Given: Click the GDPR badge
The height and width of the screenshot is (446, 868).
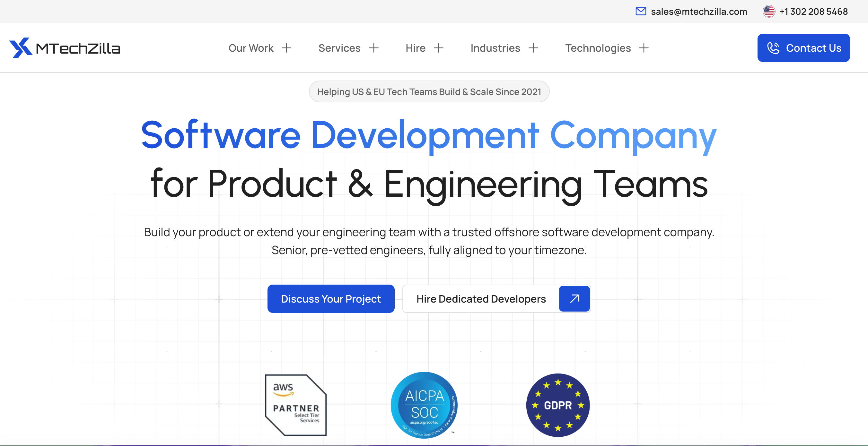Looking at the screenshot, I should coord(558,405).
